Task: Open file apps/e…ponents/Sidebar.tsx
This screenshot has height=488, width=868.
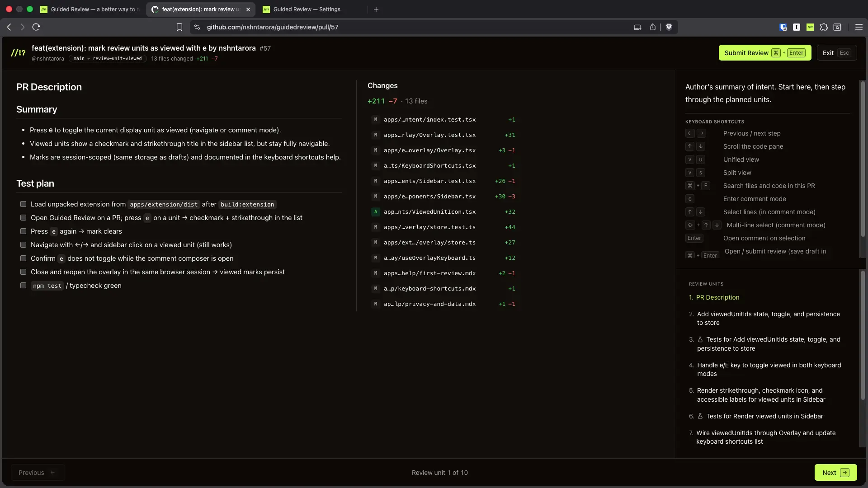Action: pyautogui.click(x=443, y=197)
